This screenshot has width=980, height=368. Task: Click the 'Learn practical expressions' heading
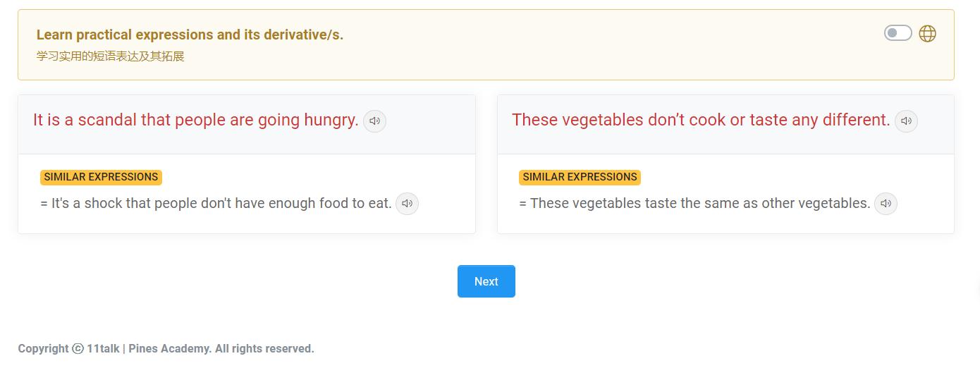click(190, 35)
